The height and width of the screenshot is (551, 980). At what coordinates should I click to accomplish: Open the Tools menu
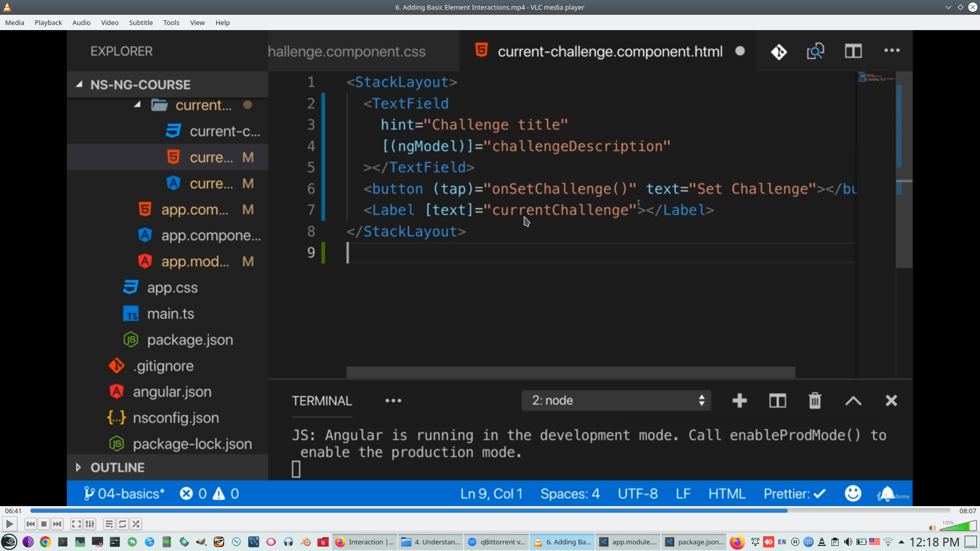tap(171, 22)
